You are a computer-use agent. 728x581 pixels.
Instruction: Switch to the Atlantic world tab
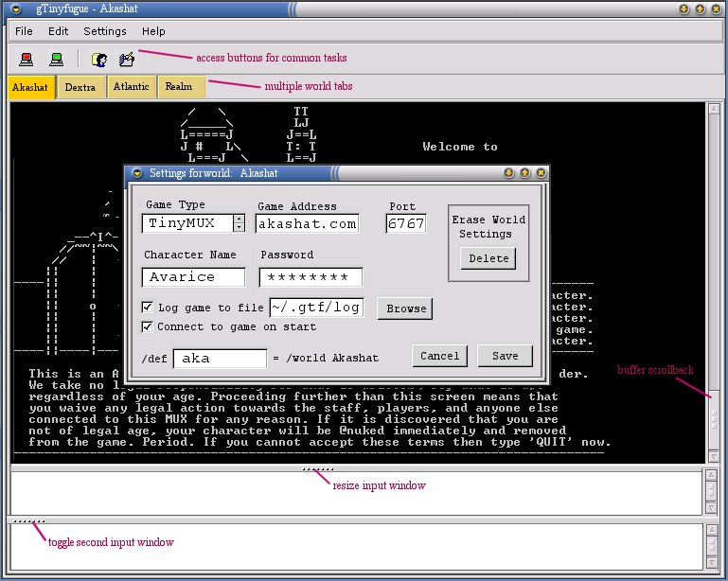[132, 87]
